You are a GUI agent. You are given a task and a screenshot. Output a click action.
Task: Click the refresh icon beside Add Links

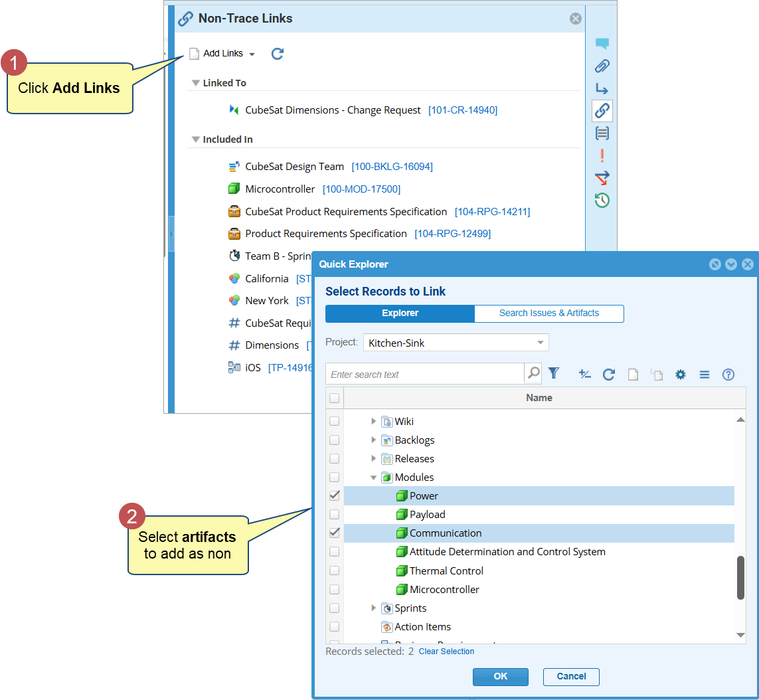[x=278, y=54]
